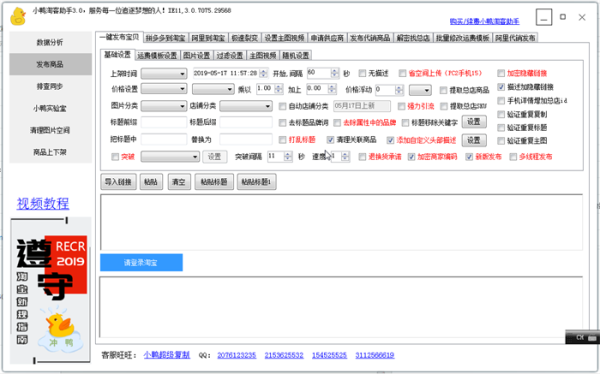Image resolution: width=600 pixels, height=374 pixels.
Task: Switch to the 主图视频 sub-tab
Action: pyautogui.click(x=263, y=56)
